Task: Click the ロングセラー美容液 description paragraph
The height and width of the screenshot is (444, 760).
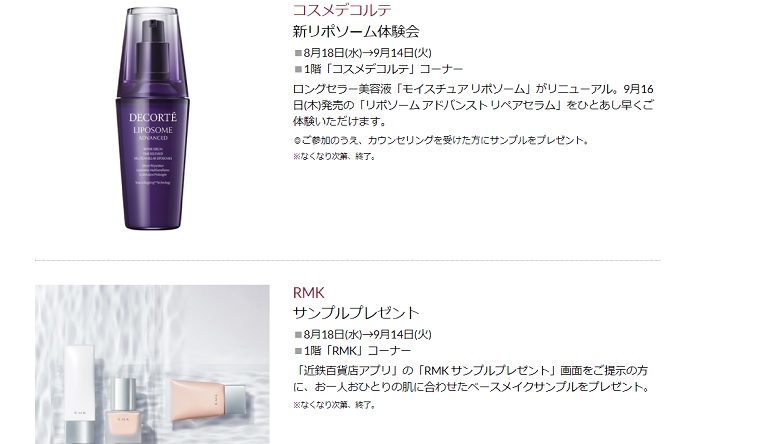Action: tap(473, 105)
